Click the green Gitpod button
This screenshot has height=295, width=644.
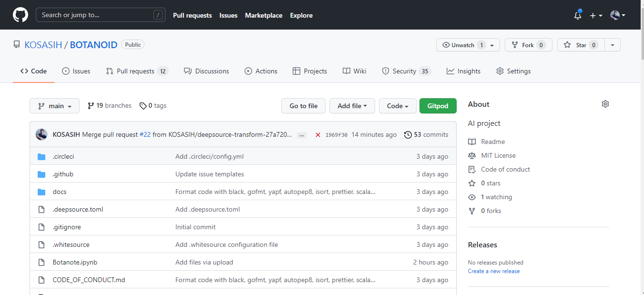click(x=438, y=106)
